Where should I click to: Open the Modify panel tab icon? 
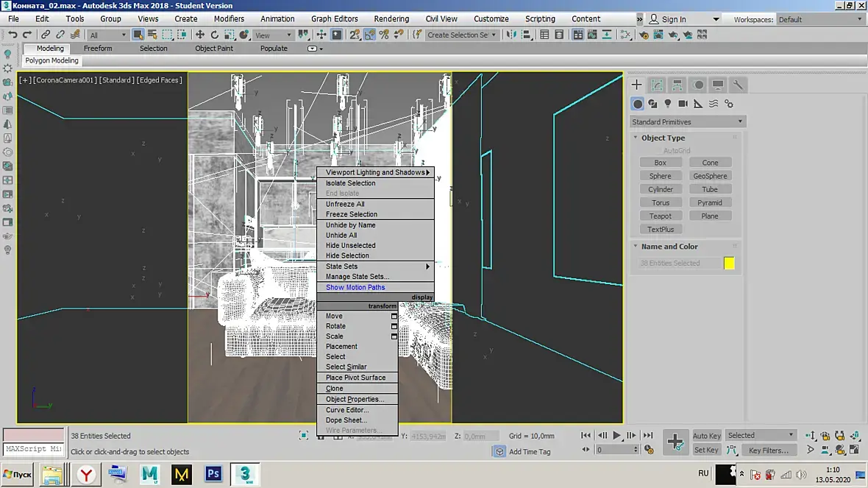coord(657,85)
